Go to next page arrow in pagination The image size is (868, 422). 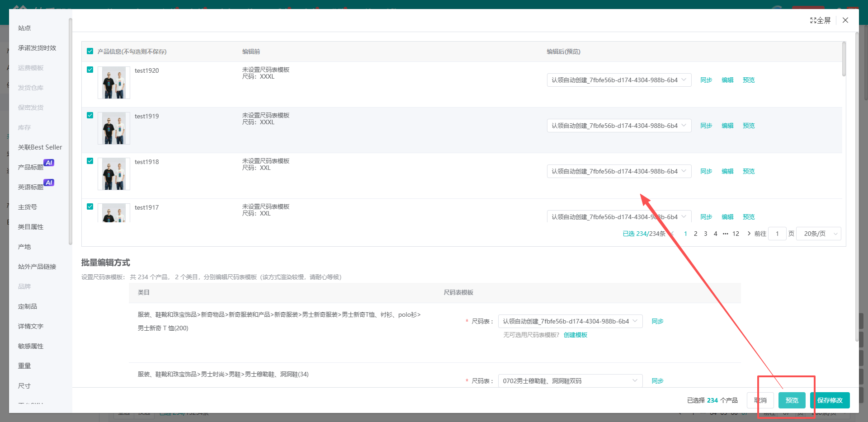749,234
